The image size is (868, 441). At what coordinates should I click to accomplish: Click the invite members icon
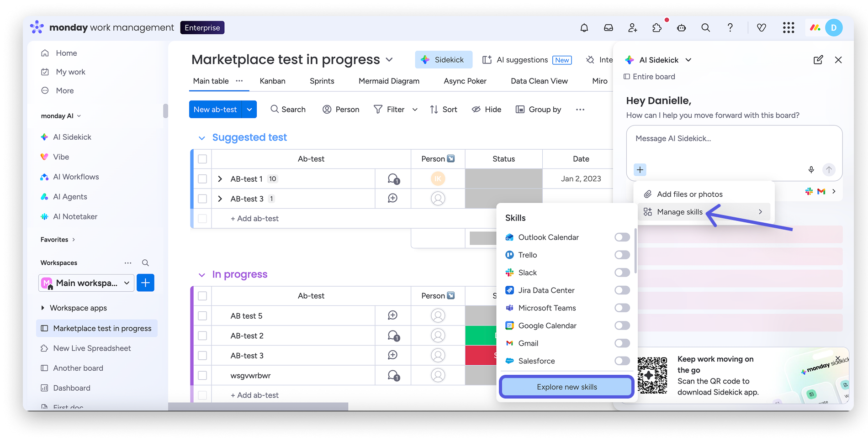pyautogui.click(x=633, y=28)
